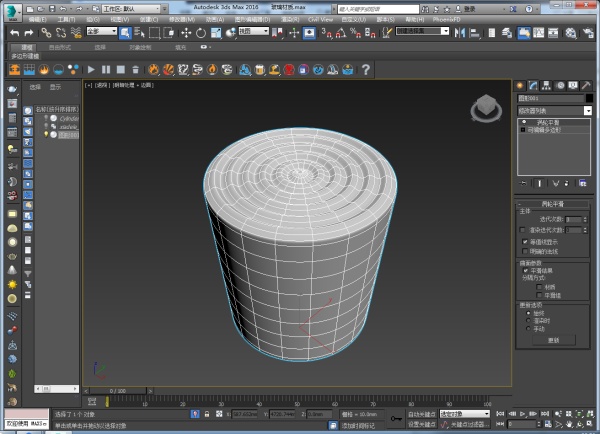Viewport: 600px width, 434px height.
Task: Select Manually update radio button
Action: (x=528, y=329)
